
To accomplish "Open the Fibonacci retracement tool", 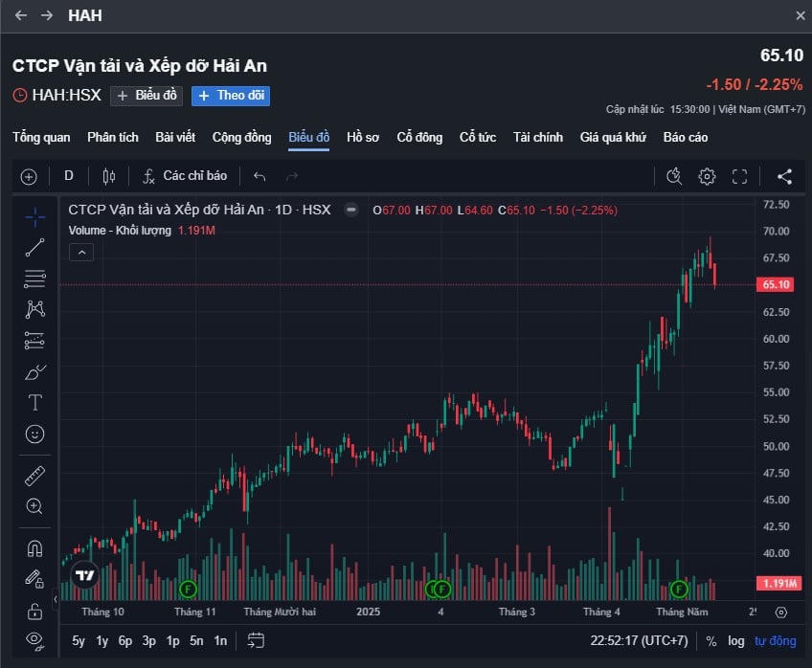I will (34, 278).
